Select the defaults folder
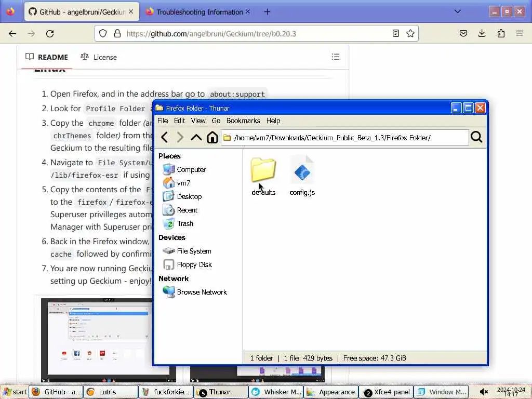 coord(263,177)
